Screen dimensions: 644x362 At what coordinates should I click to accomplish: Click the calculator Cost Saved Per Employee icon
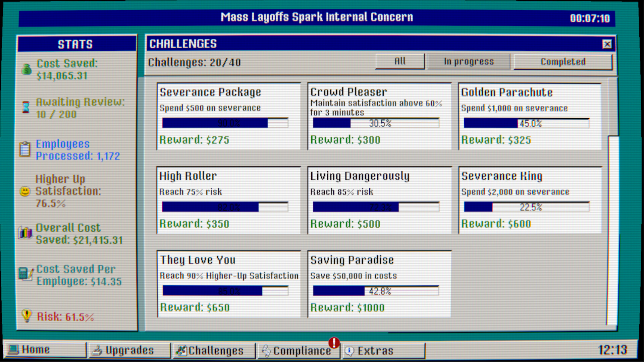25,274
